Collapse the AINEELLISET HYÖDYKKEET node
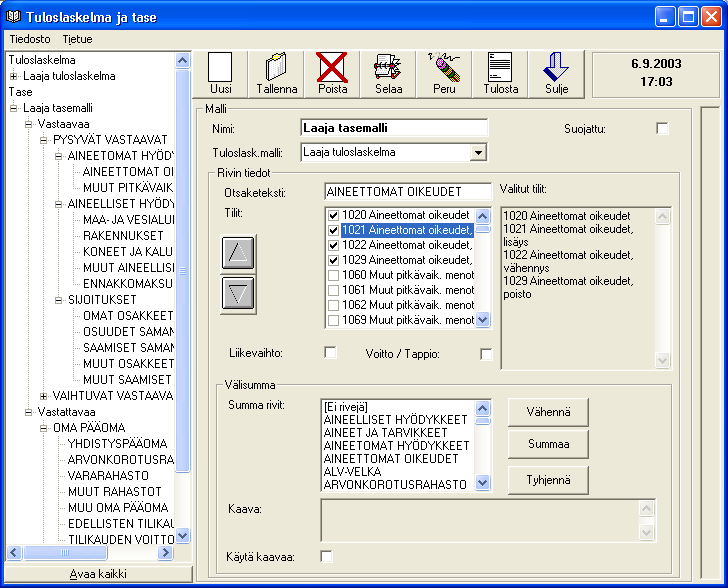Viewport: 728px width, 588px height. click(x=58, y=204)
